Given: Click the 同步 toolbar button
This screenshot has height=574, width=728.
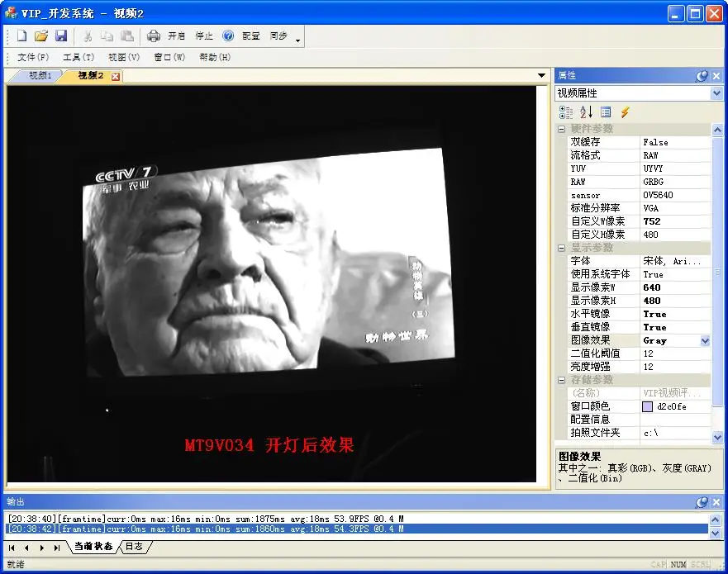Looking at the screenshot, I should click(x=278, y=36).
